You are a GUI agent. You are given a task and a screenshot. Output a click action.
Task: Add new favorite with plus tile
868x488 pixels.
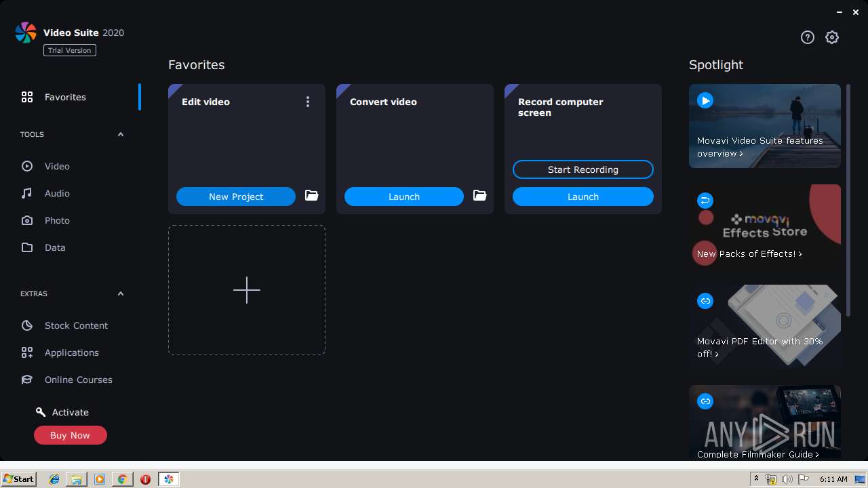pyautogui.click(x=247, y=290)
